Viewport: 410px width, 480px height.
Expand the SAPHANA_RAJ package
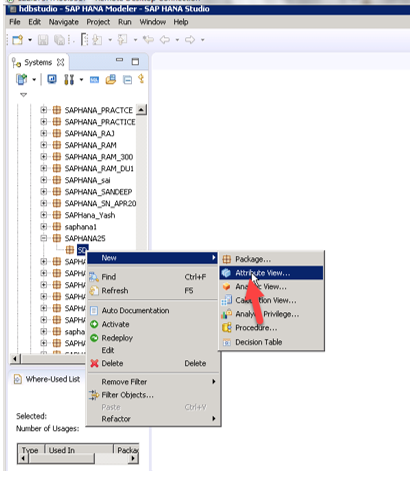[x=44, y=133]
